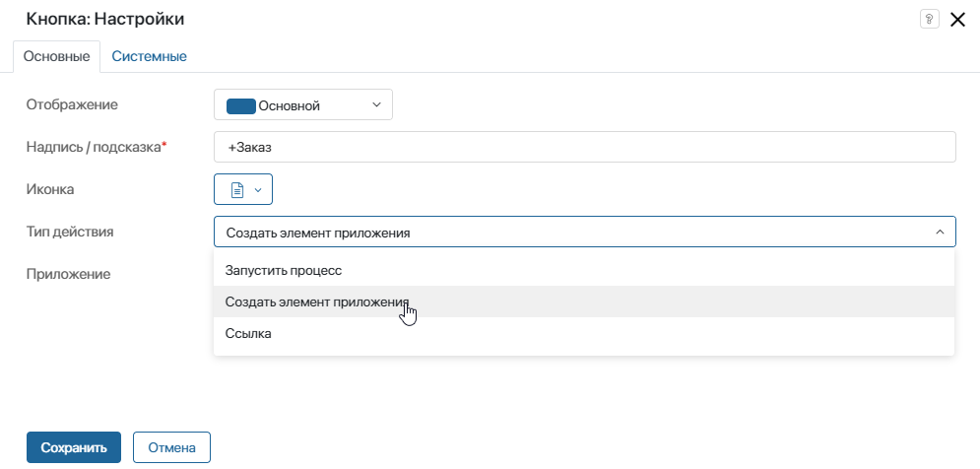Click the Приложение field label
The image size is (980, 469).
pyautogui.click(x=68, y=274)
